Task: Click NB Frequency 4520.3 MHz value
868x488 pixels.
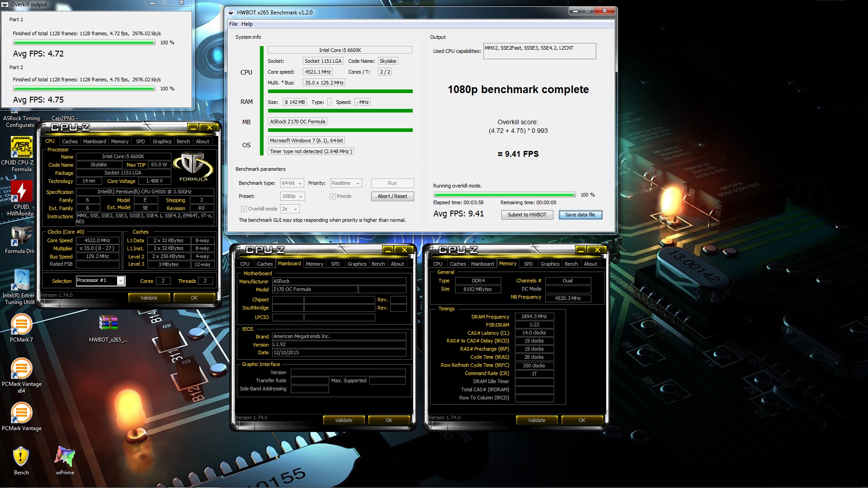Action: 568,298
